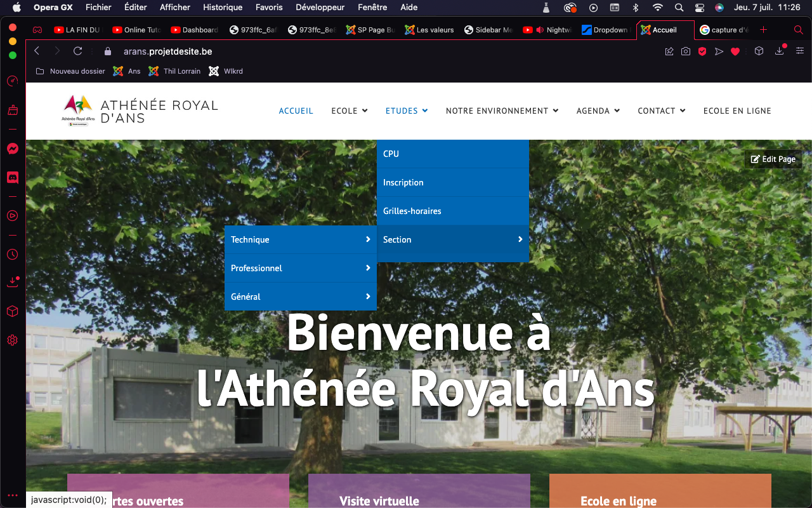
Task: Reload the current page
Action: 77,51
